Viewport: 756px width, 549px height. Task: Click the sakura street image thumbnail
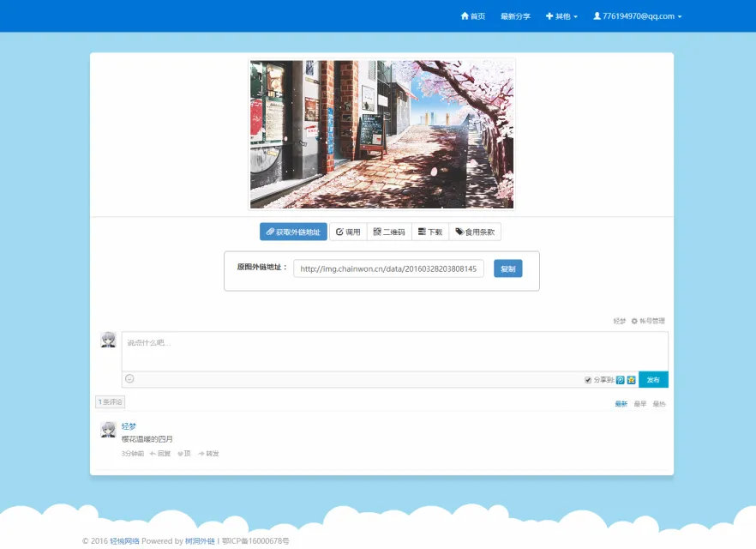click(x=381, y=134)
